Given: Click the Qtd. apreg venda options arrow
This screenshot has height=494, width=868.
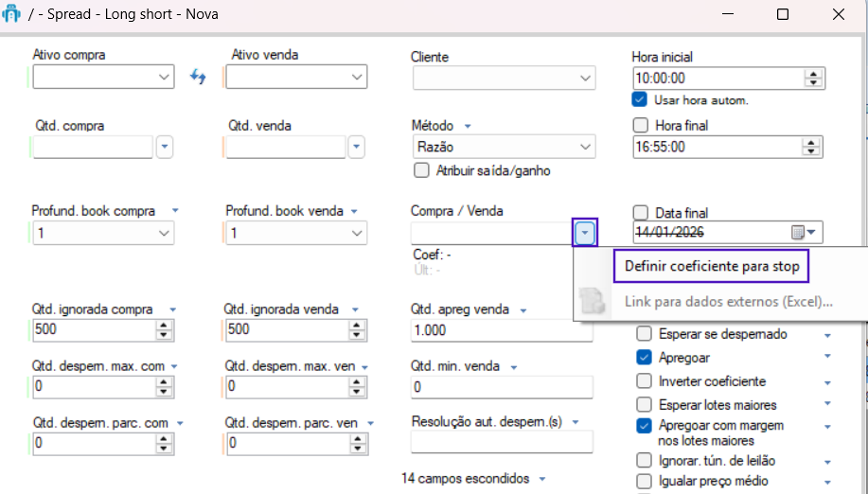Looking at the screenshot, I should (523, 309).
